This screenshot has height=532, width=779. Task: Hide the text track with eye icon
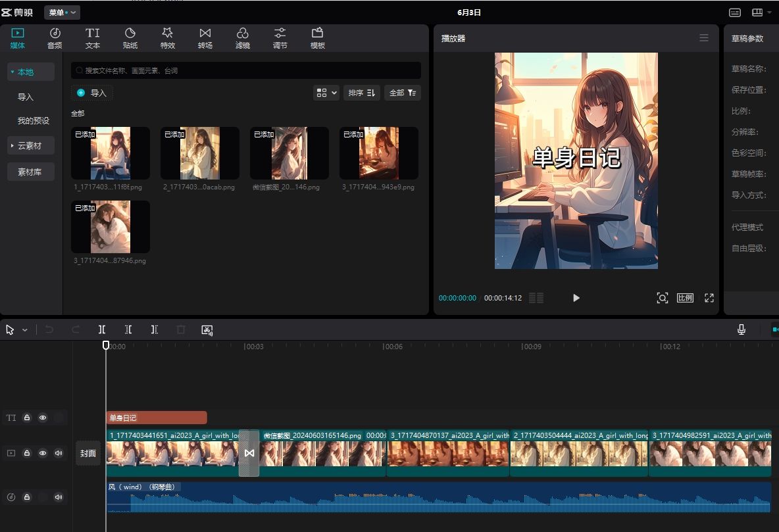43,418
